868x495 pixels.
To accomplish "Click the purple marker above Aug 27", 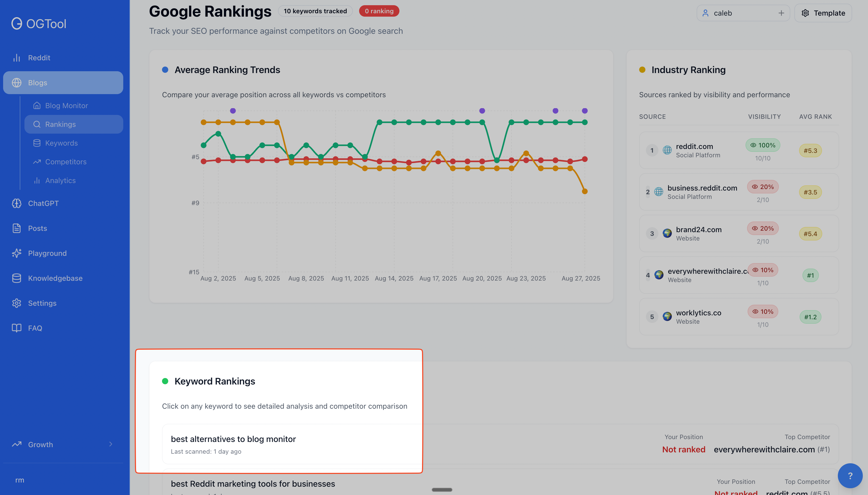I will [585, 111].
